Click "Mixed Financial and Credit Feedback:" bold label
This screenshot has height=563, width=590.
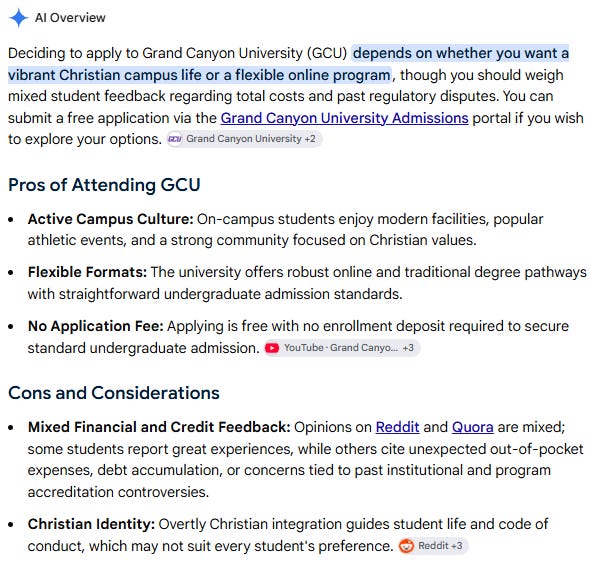click(159, 427)
